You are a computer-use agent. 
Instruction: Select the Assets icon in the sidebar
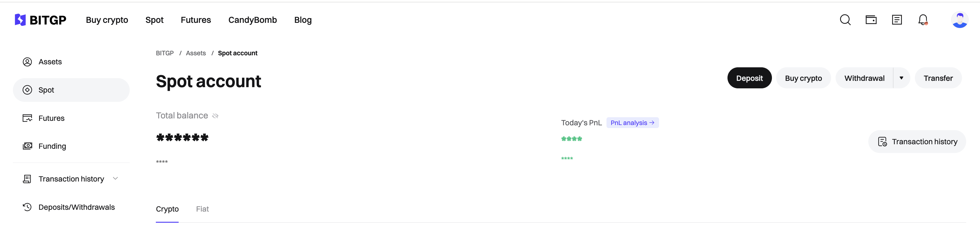[27, 61]
